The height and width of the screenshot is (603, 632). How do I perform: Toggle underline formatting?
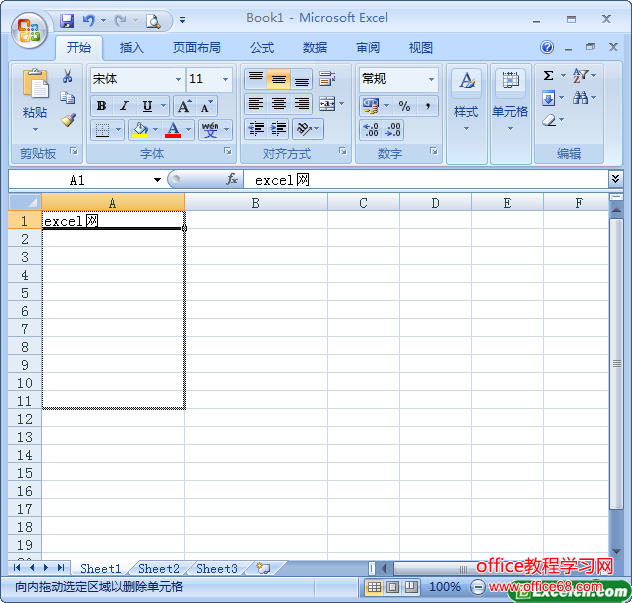(x=148, y=106)
